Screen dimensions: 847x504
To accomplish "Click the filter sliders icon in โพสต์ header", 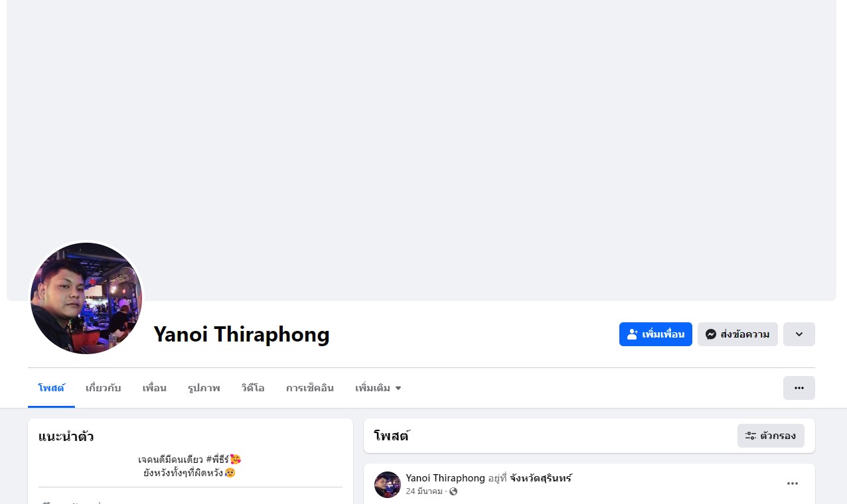I will coord(751,436).
